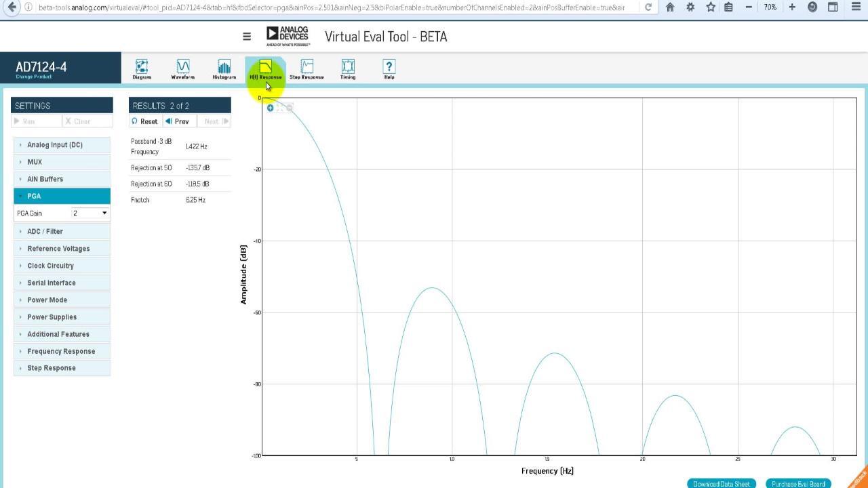Reset plot zoom with the expand-arrows icon
This screenshot has height=488, width=868.
[x=279, y=108]
